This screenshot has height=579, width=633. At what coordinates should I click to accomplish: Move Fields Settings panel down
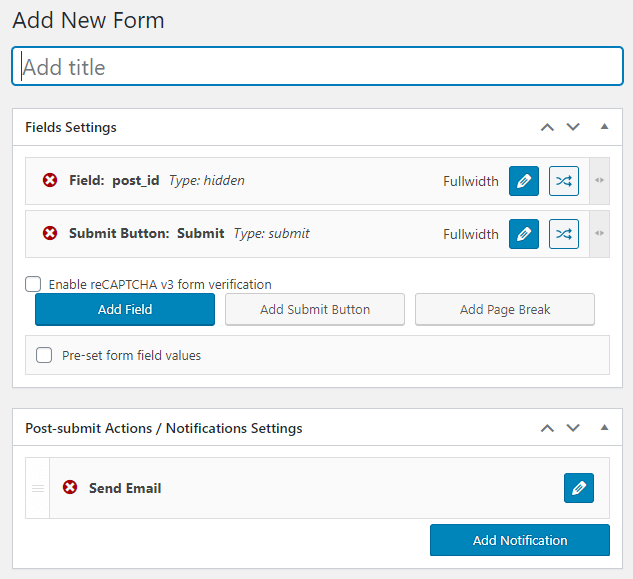(573, 127)
